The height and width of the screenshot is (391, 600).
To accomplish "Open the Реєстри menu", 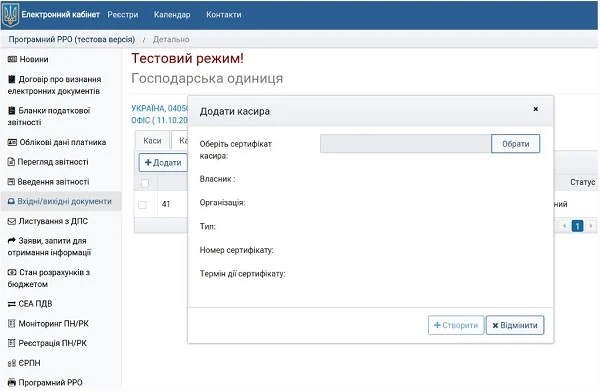I will (x=123, y=15).
